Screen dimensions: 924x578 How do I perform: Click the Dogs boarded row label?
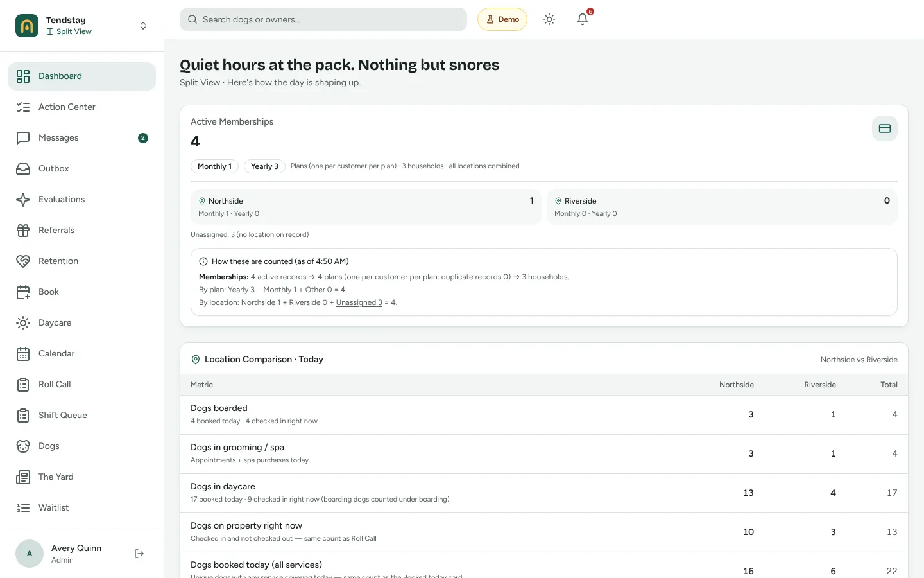[x=219, y=408]
